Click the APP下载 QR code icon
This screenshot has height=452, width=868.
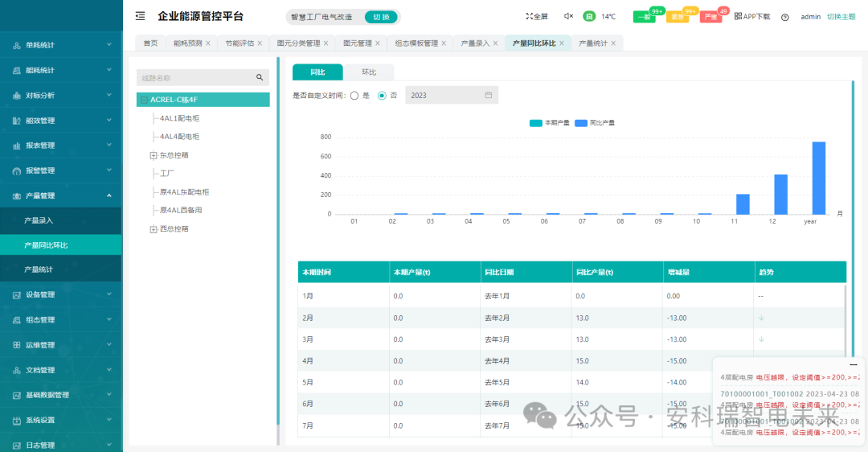coord(738,16)
